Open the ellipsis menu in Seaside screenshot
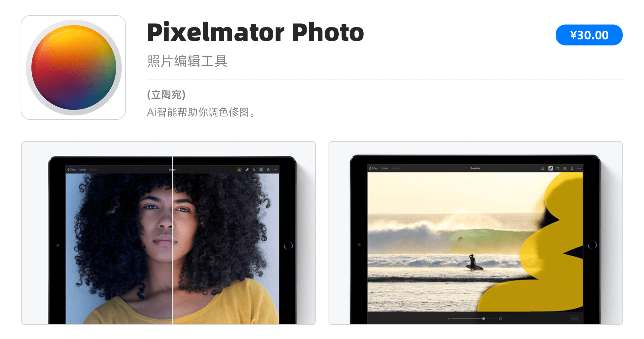This screenshot has height=339, width=644. point(579,168)
